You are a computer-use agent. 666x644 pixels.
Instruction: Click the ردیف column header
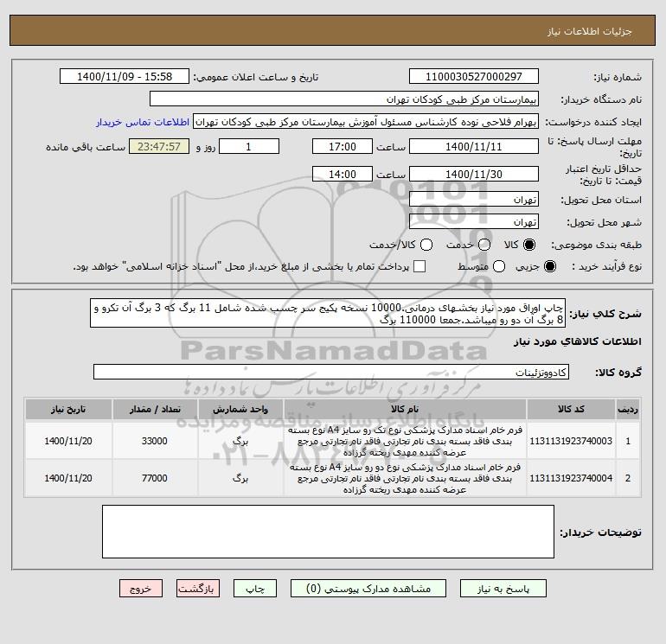coord(628,409)
